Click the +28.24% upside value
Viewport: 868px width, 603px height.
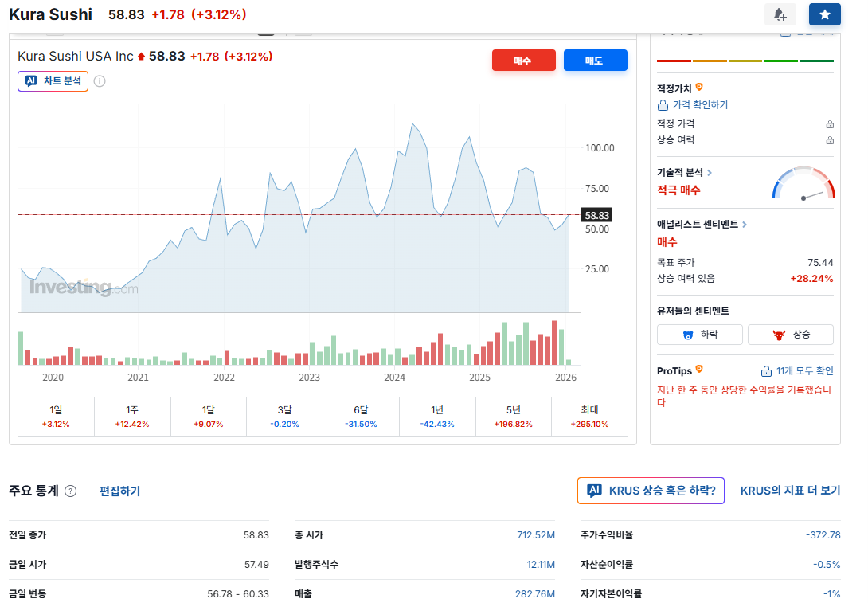pyautogui.click(x=811, y=279)
